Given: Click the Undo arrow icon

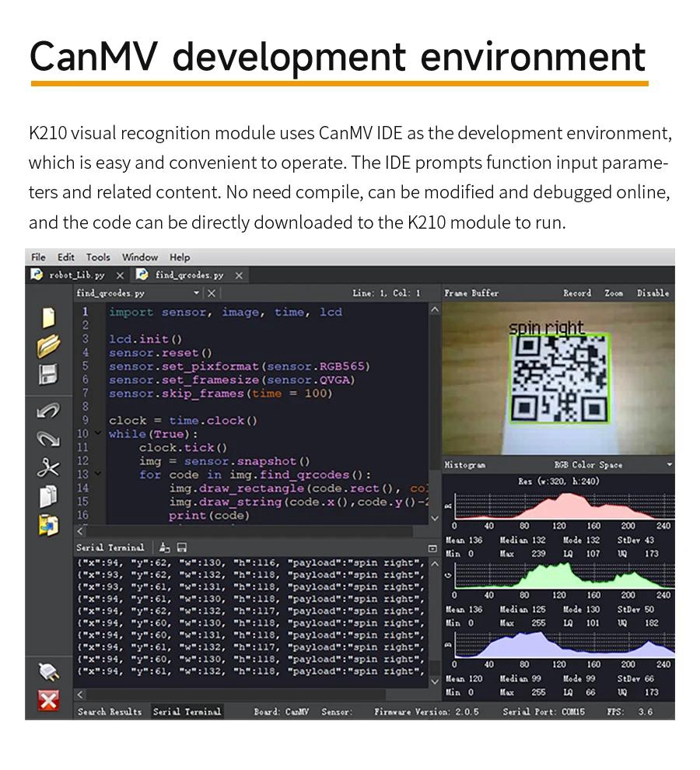Looking at the screenshot, I should coord(48,411).
